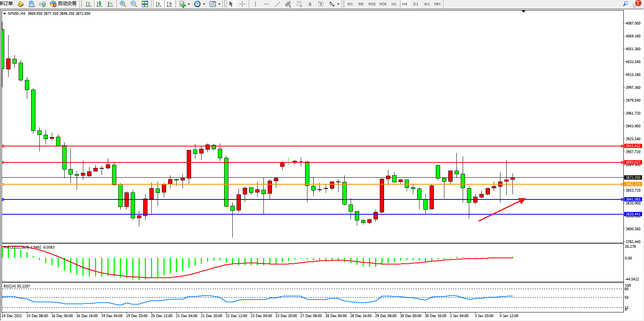Viewport: 644px width, 321px height.
Task: Open the periodicity clock dropdown arrow
Action: [204, 4]
